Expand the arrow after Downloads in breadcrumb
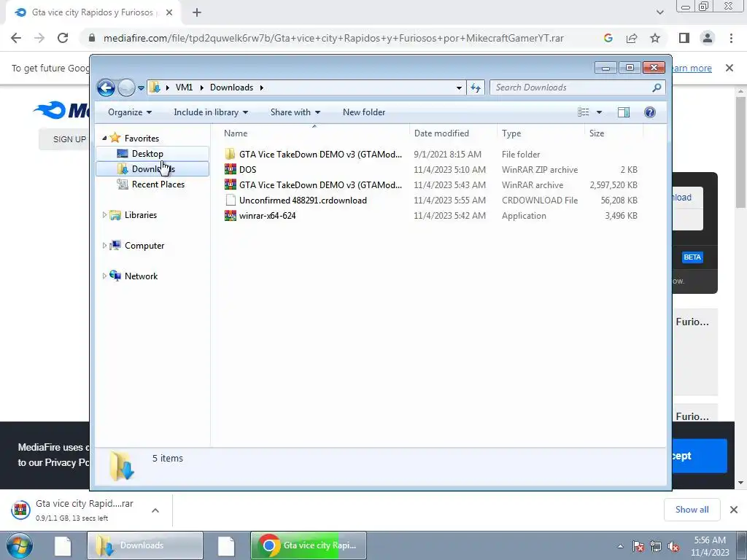Viewport: 747px width, 560px height. pos(262,87)
